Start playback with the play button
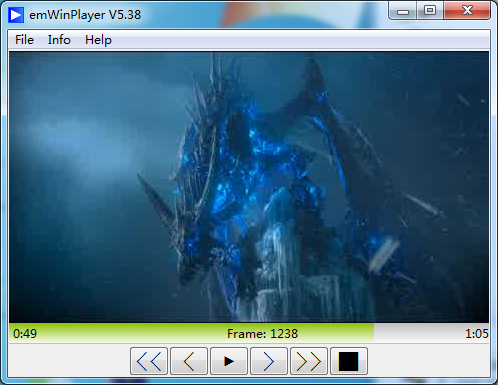 [x=229, y=361]
